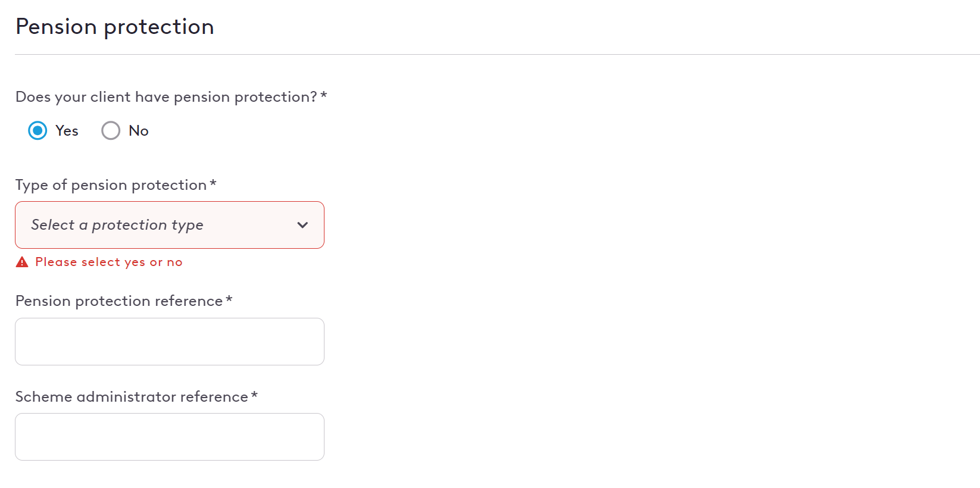Image resolution: width=980 pixels, height=488 pixels.
Task: Click 'Does your client have pension protection?' question
Action: point(166,97)
